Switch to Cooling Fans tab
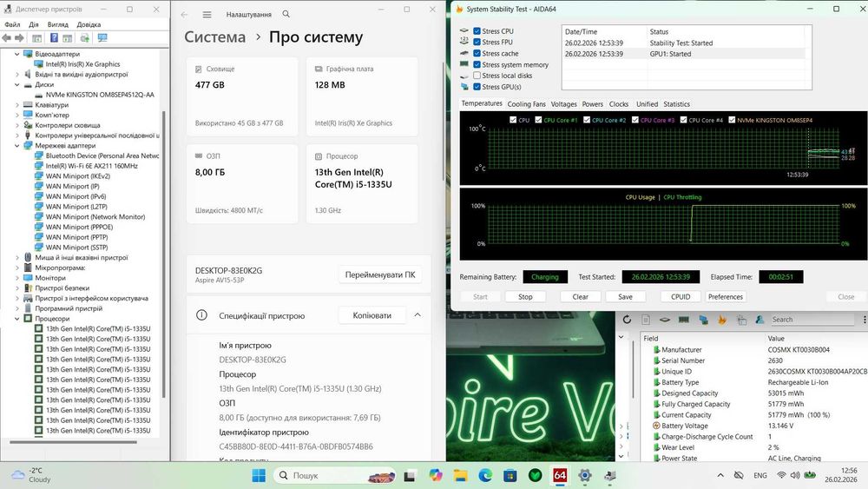Screen dimensions: 868x489 [x=527, y=104]
